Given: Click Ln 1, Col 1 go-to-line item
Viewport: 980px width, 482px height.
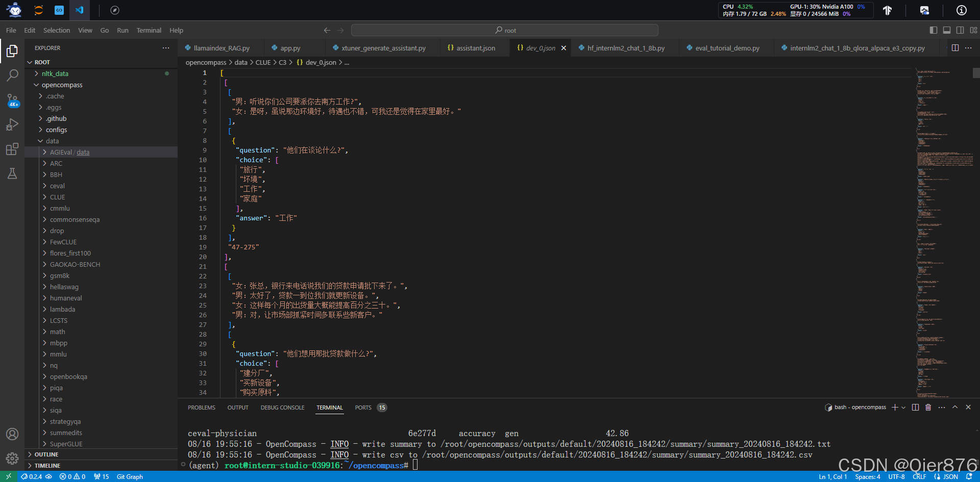Looking at the screenshot, I should pos(833,476).
